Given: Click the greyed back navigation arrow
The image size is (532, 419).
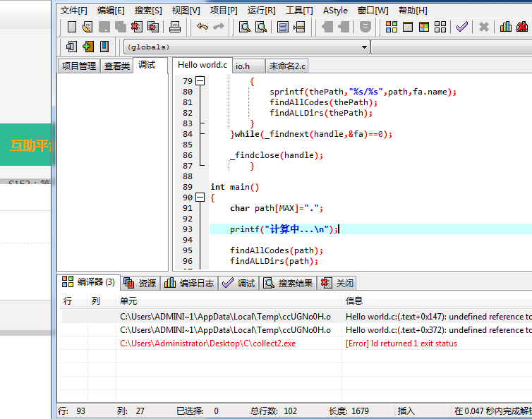Looking at the screenshot, I should click(x=327, y=27).
